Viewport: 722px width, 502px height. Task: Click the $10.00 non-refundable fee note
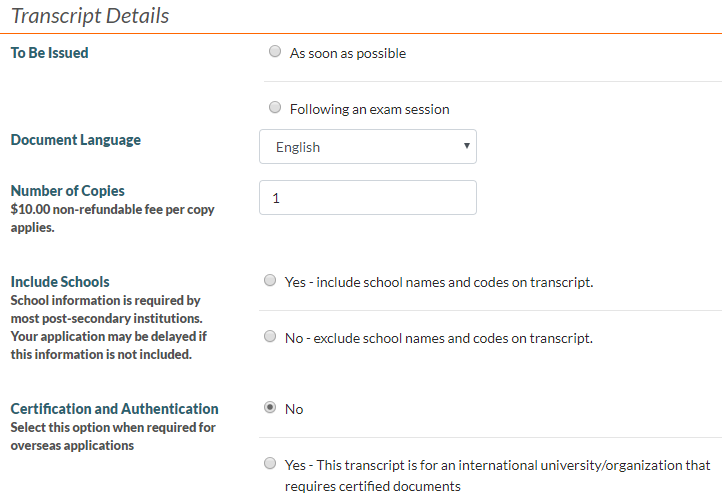112,218
